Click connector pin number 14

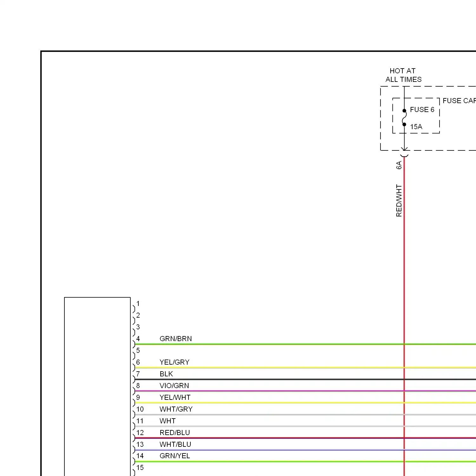pos(140,456)
